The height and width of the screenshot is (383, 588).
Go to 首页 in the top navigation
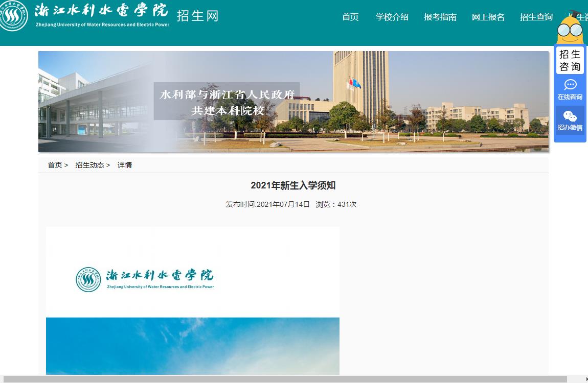(x=350, y=17)
